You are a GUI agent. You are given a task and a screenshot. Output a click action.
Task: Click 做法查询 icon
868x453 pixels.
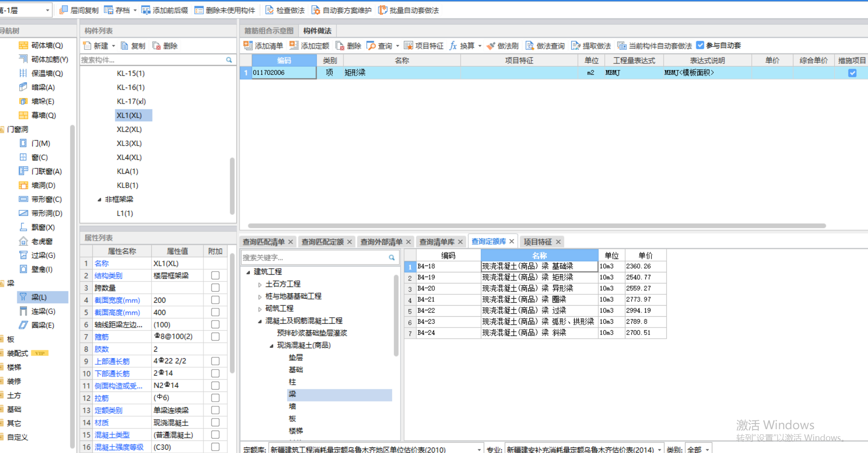[530, 45]
